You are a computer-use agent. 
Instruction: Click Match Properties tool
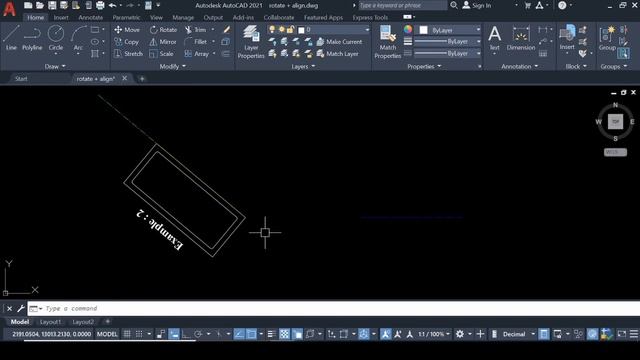point(387,42)
